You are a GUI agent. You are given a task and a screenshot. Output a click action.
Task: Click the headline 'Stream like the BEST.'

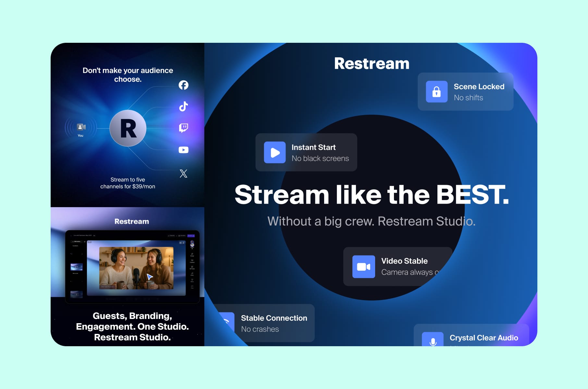(372, 194)
